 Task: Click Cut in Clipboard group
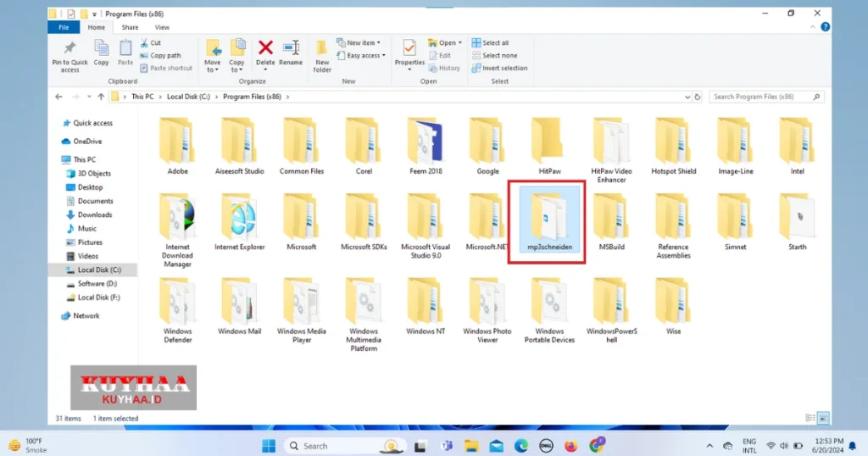[151, 42]
